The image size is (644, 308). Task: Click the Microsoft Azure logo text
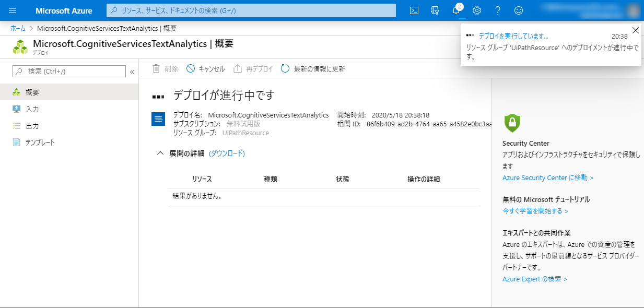pyautogui.click(x=64, y=10)
